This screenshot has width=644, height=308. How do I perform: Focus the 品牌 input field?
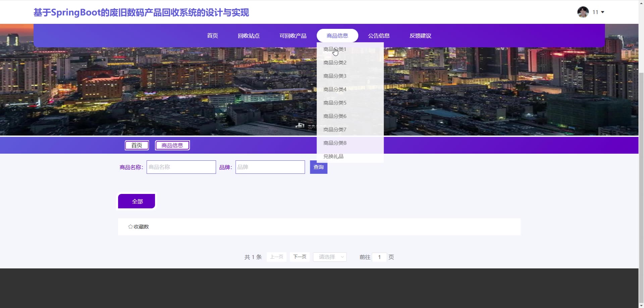tap(270, 167)
